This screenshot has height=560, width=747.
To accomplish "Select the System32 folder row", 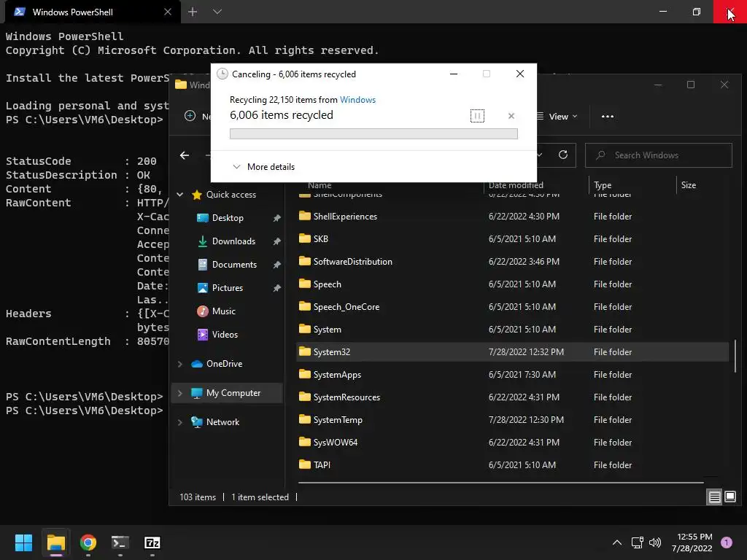I will (x=512, y=352).
